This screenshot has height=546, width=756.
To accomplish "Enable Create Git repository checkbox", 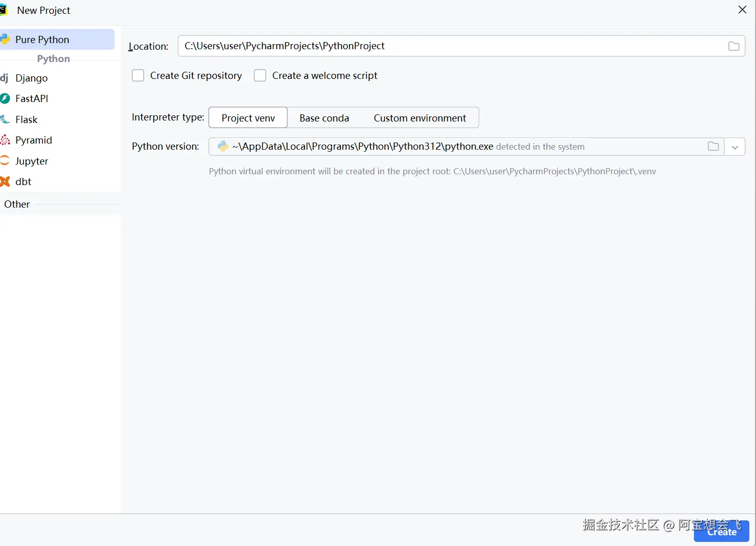I will 138,75.
